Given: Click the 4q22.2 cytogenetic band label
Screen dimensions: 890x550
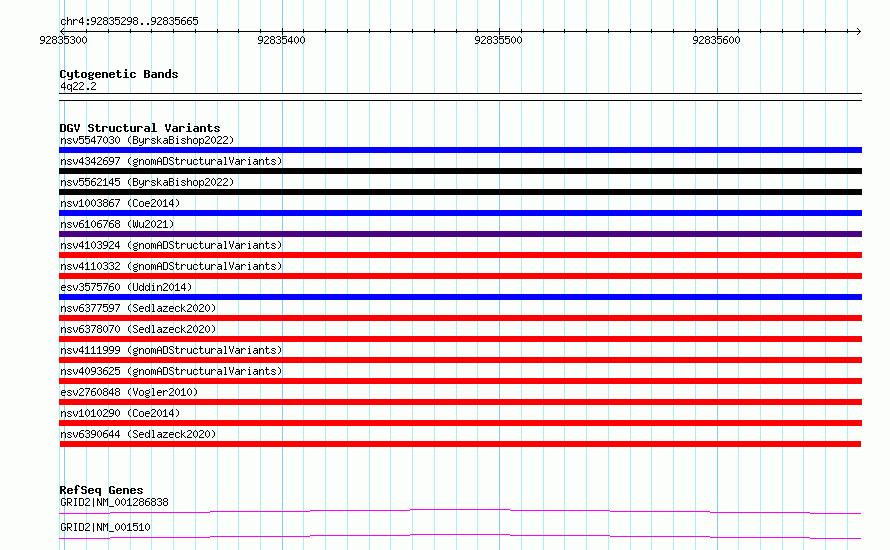Looking at the screenshot, I should click(78, 86).
